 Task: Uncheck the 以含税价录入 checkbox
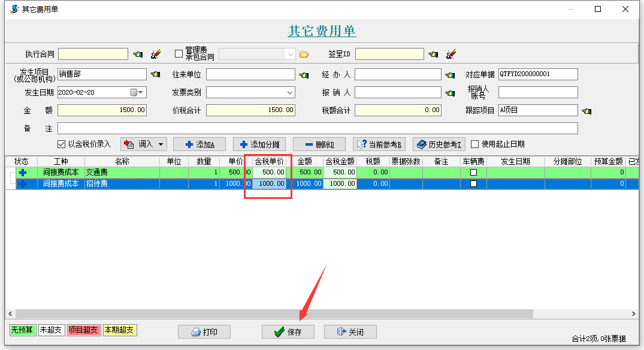click(x=61, y=143)
